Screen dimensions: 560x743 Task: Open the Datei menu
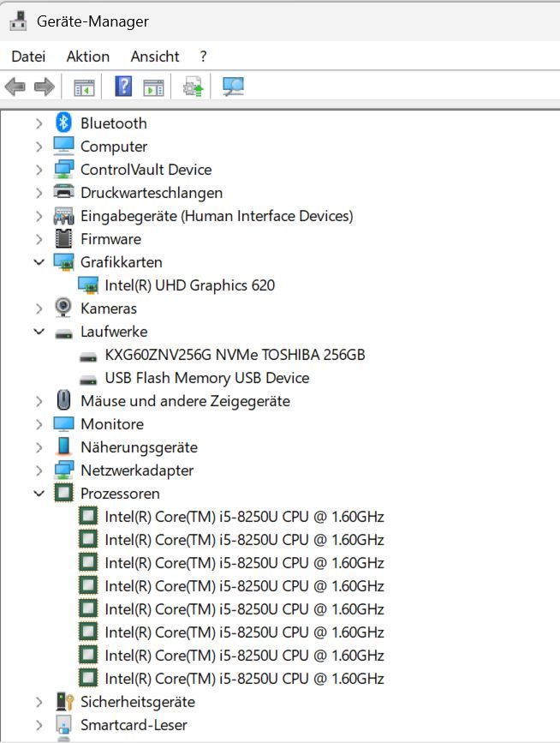click(x=28, y=57)
